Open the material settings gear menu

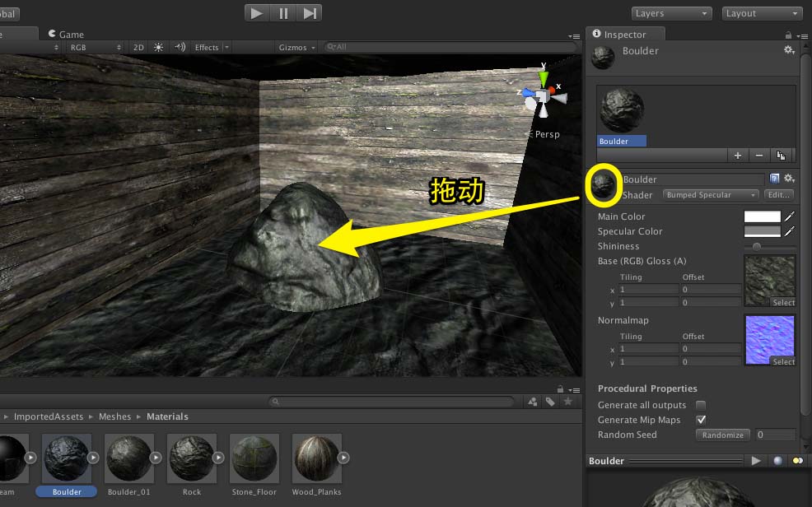click(x=789, y=179)
